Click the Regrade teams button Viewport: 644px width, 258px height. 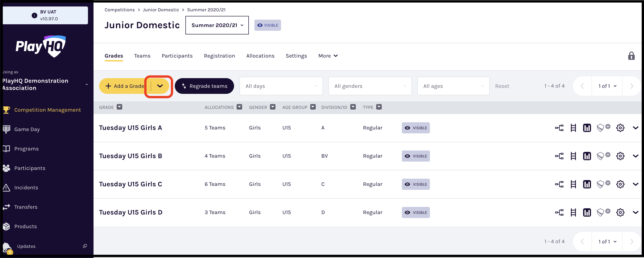tap(204, 86)
